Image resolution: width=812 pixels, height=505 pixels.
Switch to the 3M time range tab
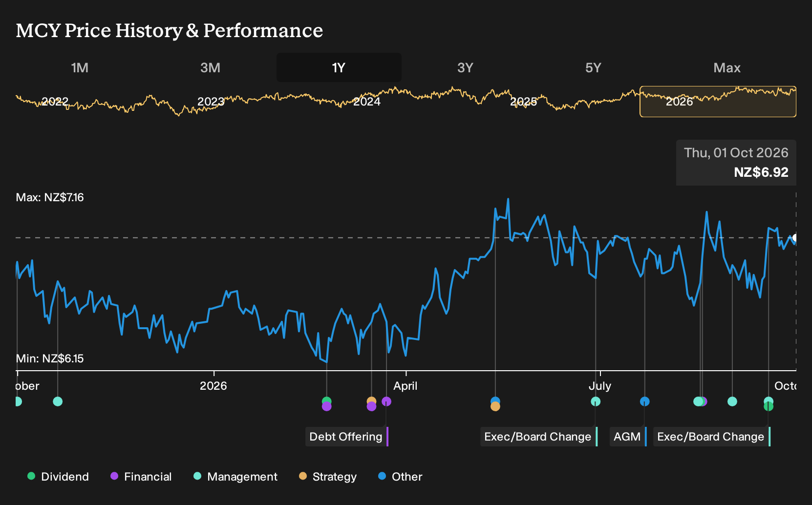[x=210, y=67]
